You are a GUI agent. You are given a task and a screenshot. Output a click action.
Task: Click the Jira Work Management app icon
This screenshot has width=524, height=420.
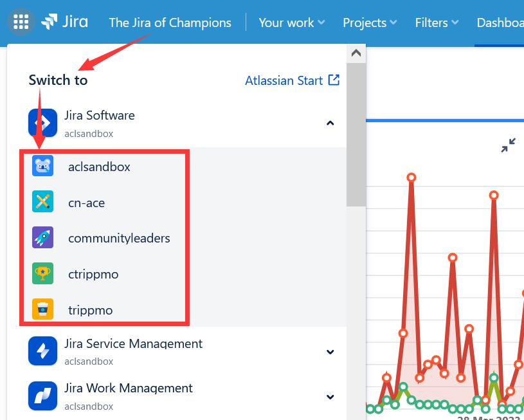pyautogui.click(x=42, y=396)
